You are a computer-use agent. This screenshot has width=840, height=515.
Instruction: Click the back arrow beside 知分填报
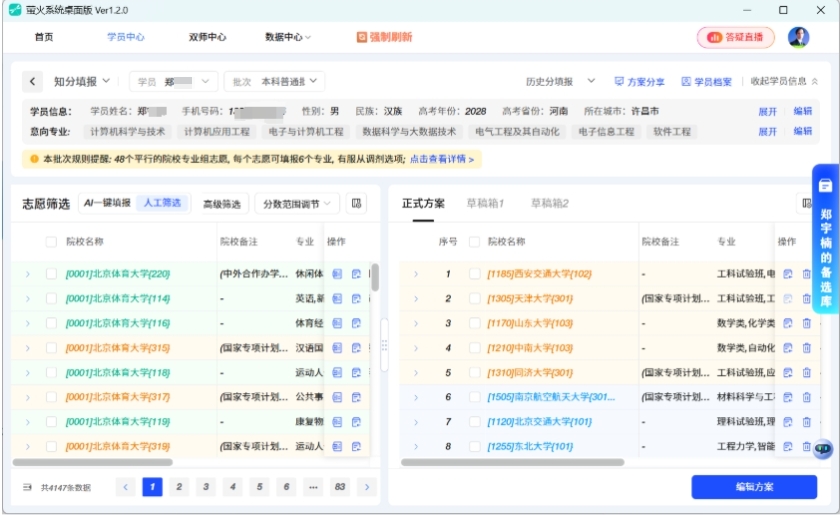(x=32, y=81)
